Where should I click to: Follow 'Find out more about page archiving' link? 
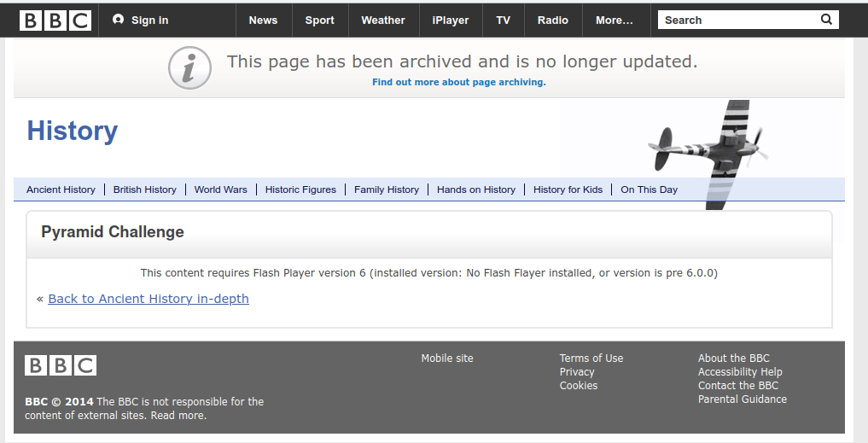point(459,82)
